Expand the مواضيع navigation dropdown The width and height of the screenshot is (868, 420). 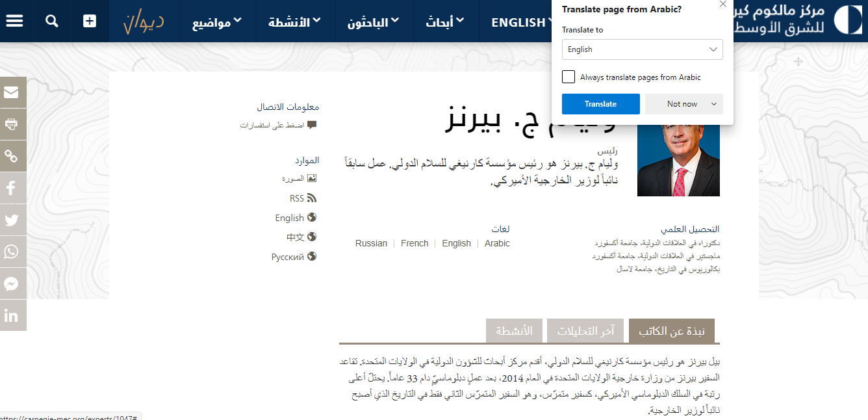(217, 23)
